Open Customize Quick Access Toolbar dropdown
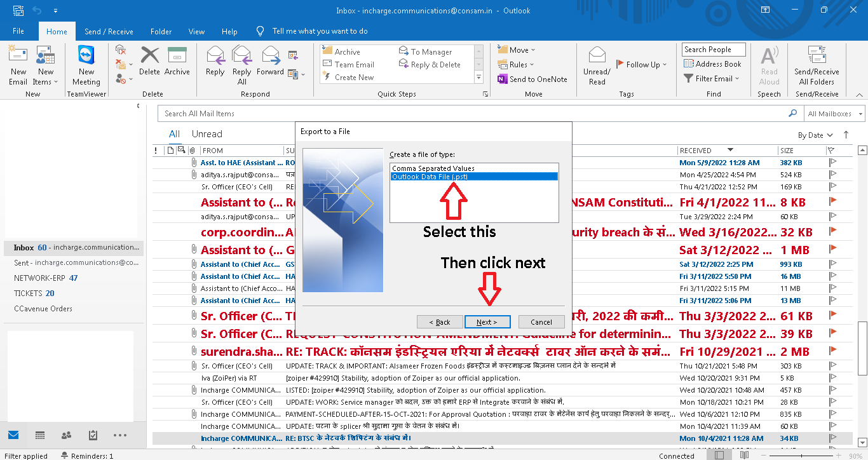The height and width of the screenshot is (460, 868). point(55,11)
